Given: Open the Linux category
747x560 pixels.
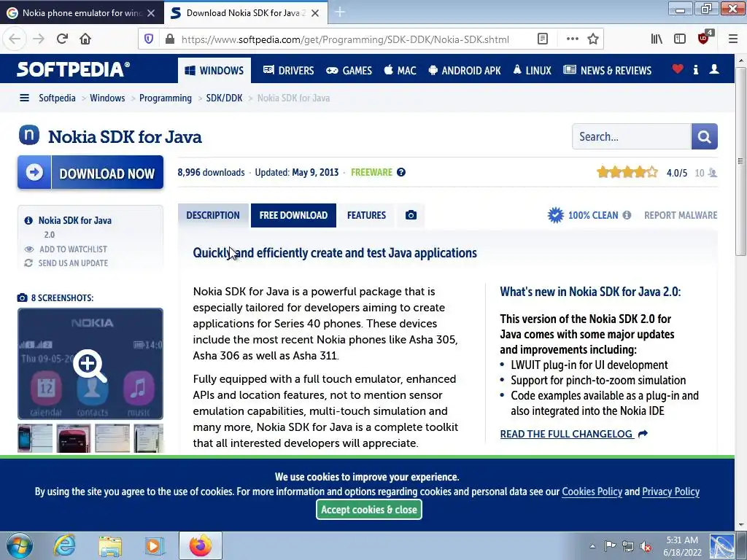Looking at the screenshot, I should click(532, 71).
